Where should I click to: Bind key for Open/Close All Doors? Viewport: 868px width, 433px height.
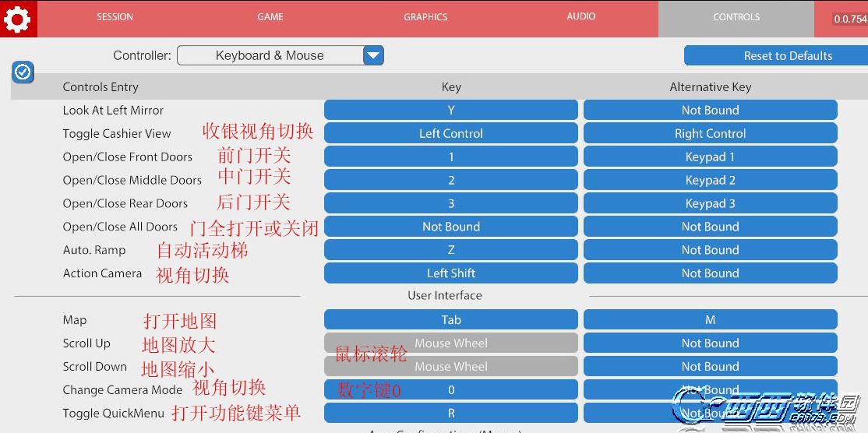coord(450,226)
